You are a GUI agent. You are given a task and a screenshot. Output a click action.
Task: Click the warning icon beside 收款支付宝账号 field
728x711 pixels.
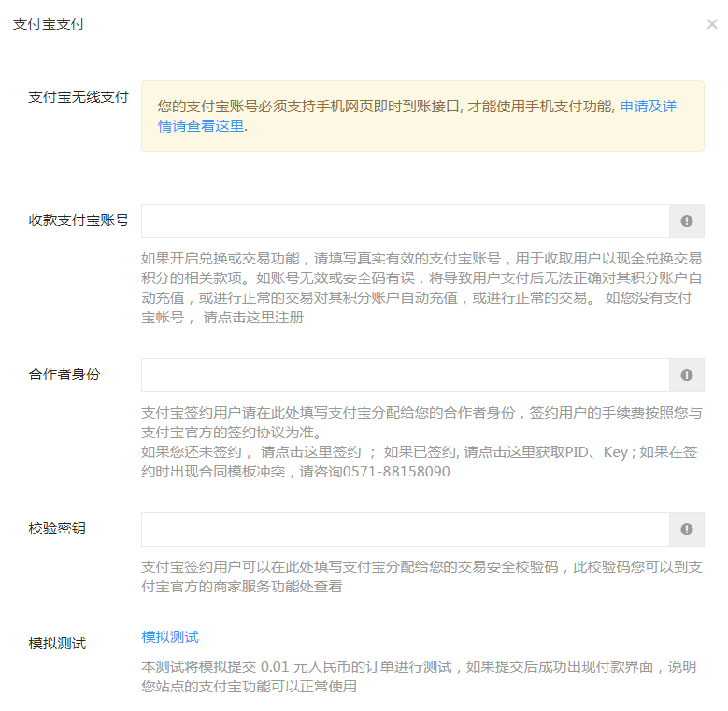687,220
